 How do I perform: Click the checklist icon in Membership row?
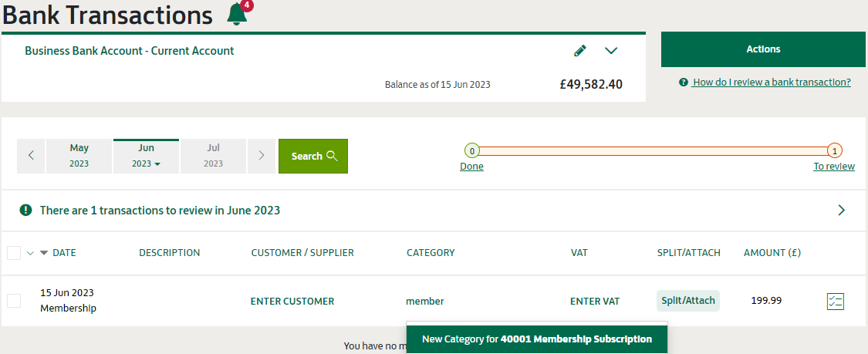[835, 302]
